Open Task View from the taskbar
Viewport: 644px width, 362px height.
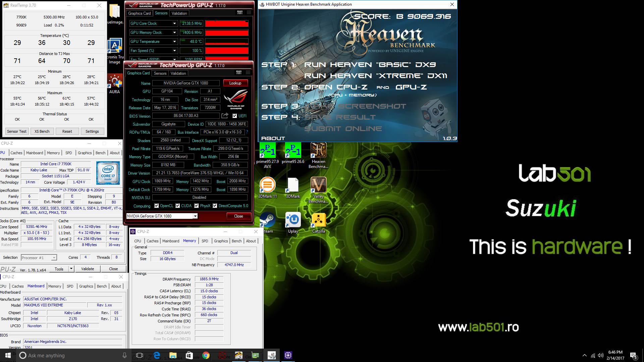[140, 355]
